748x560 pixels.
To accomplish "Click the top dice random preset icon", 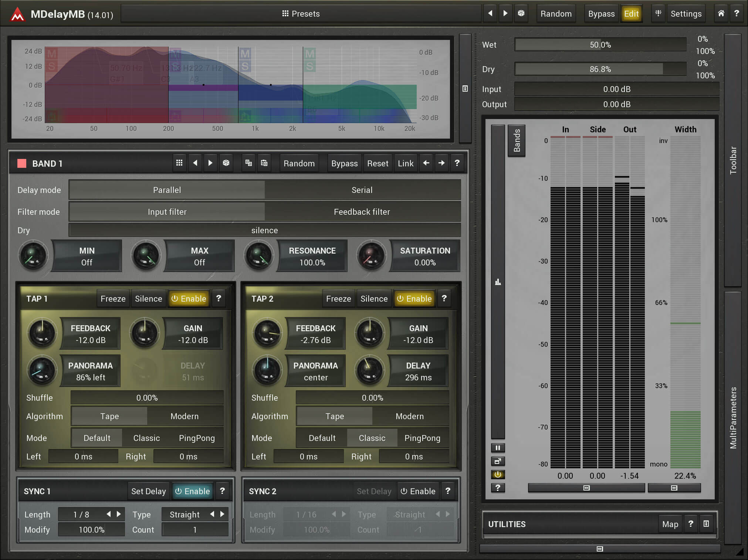I will point(521,13).
